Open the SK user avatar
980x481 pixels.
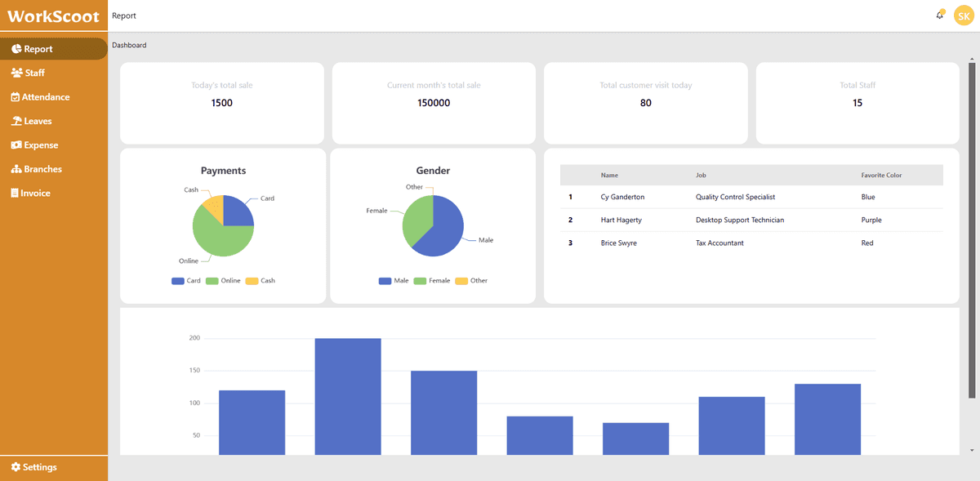tap(964, 16)
